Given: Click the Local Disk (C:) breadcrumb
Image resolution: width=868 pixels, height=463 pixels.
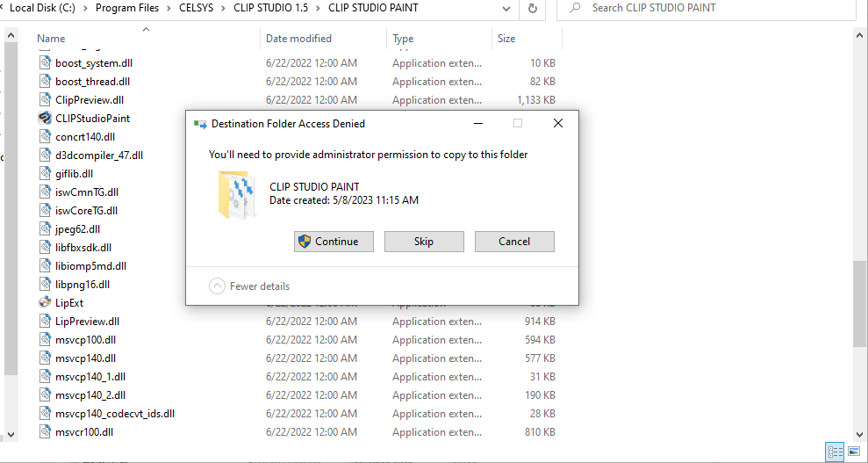Looking at the screenshot, I should coord(43,8).
